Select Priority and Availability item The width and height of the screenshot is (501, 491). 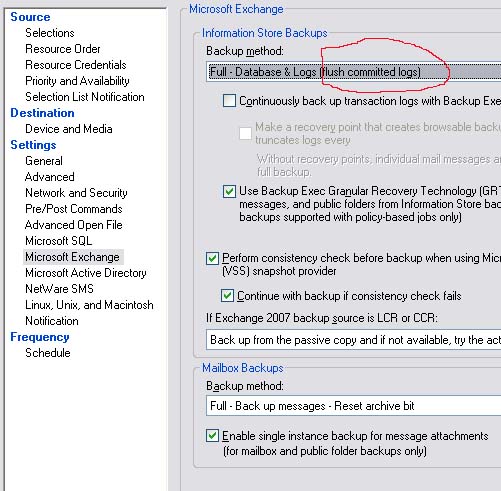(77, 81)
